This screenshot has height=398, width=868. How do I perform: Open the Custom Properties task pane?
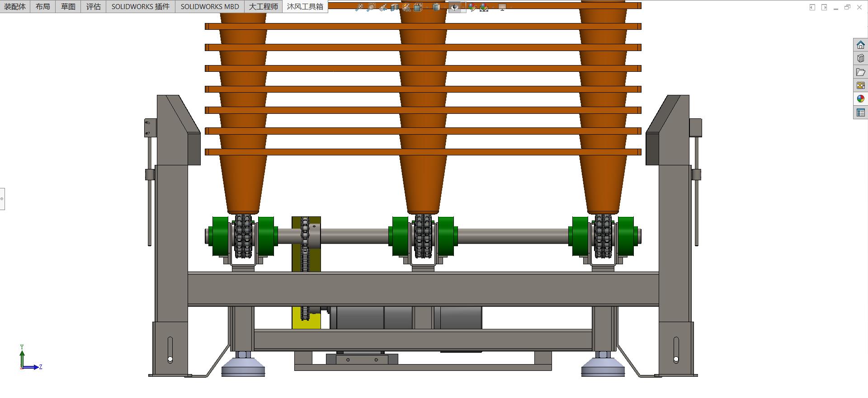pos(861,112)
